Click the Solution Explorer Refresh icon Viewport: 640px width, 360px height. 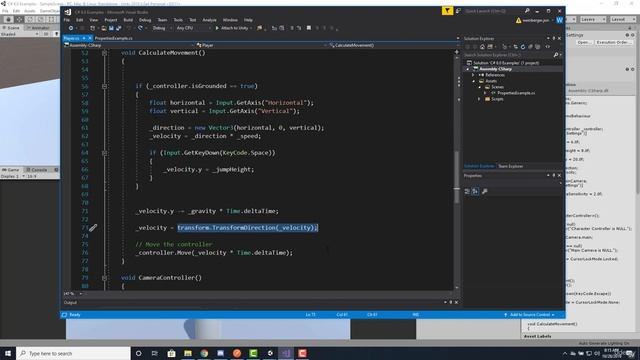tap(523, 47)
